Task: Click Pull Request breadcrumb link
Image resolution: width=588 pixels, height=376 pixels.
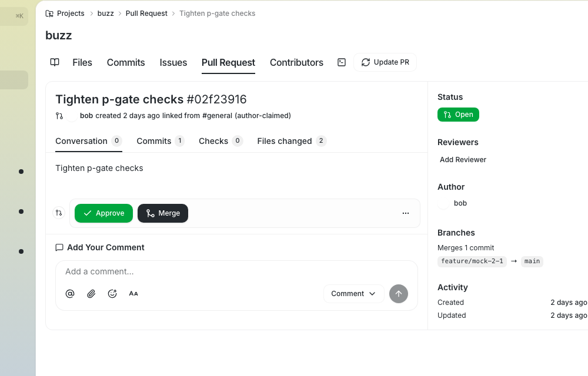Action: tap(146, 14)
